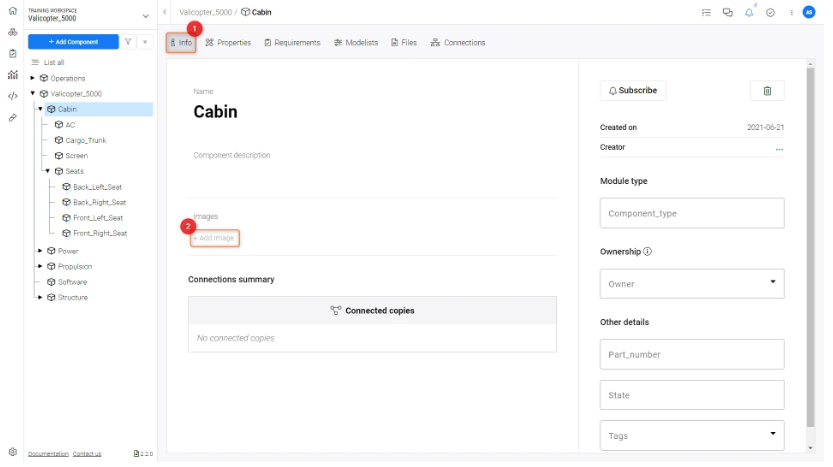Switch to the Connections tab
This screenshot has width=833, height=467.
point(458,43)
